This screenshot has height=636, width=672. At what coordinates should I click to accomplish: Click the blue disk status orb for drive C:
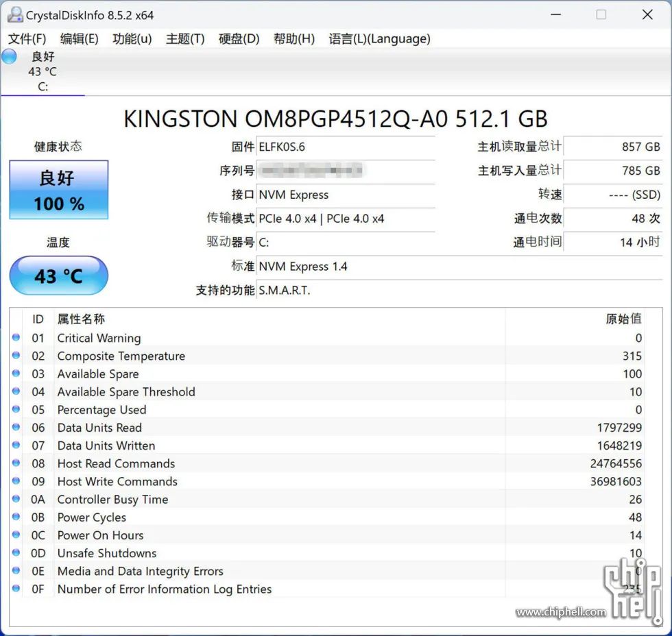point(9,56)
